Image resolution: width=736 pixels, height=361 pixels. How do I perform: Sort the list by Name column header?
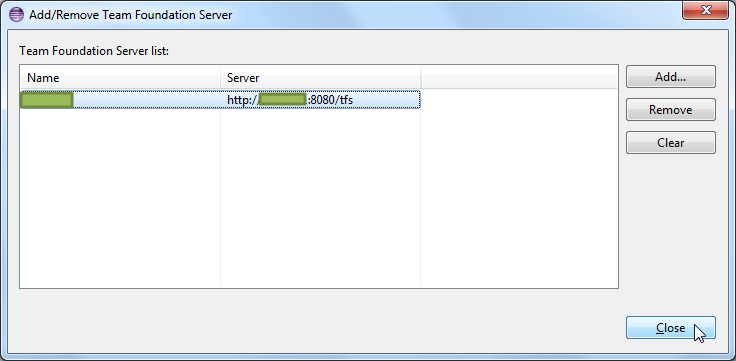tap(120, 77)
